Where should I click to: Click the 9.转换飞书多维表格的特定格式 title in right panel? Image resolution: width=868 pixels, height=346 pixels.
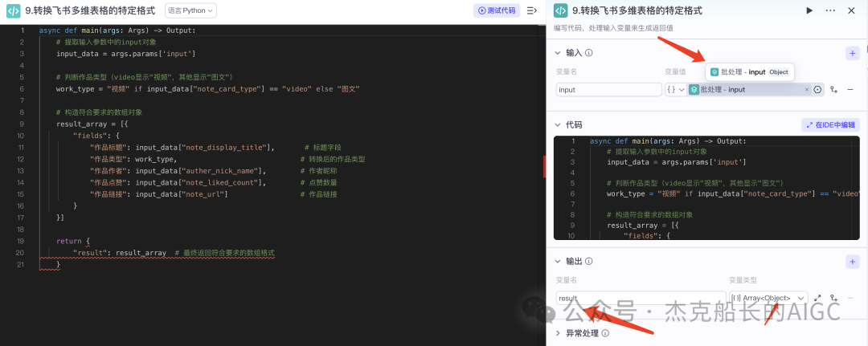point(637,10)
